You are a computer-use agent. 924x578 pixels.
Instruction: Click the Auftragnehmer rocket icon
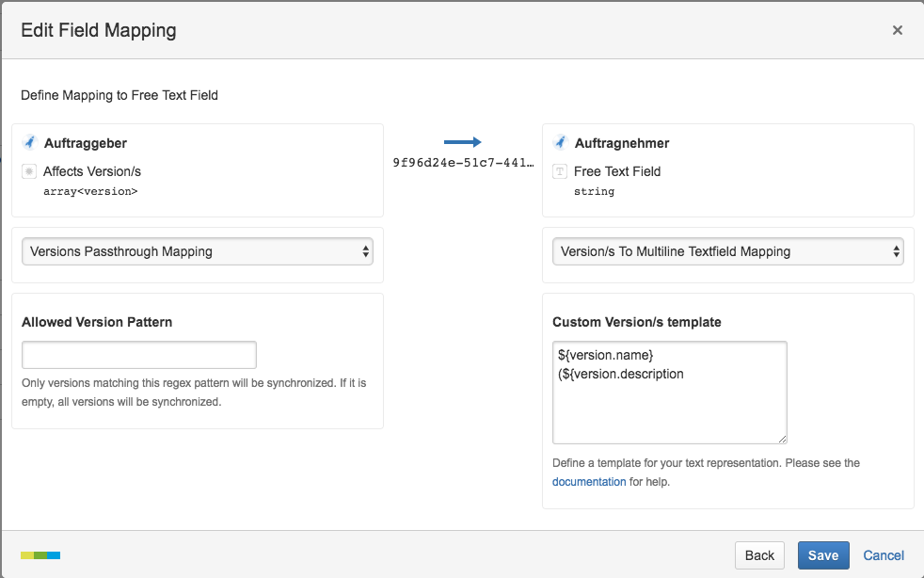[560, 143]
